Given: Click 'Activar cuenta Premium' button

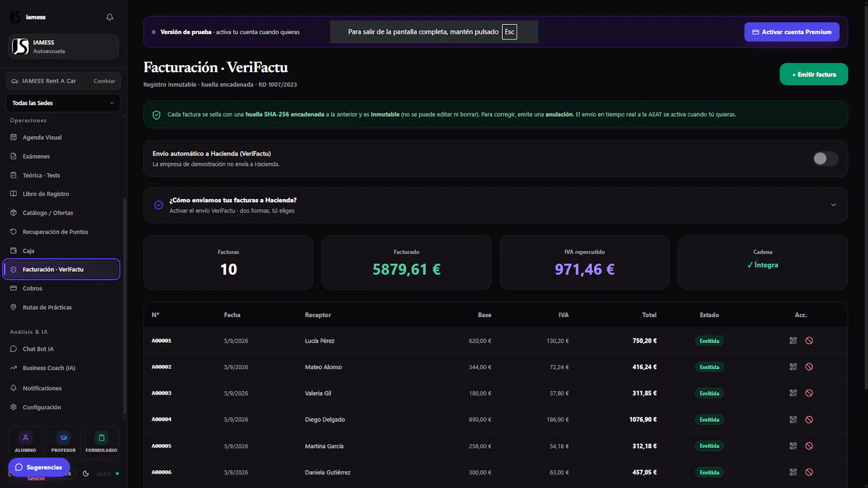Looking at the screenshot, I should (x=792, y=32).
